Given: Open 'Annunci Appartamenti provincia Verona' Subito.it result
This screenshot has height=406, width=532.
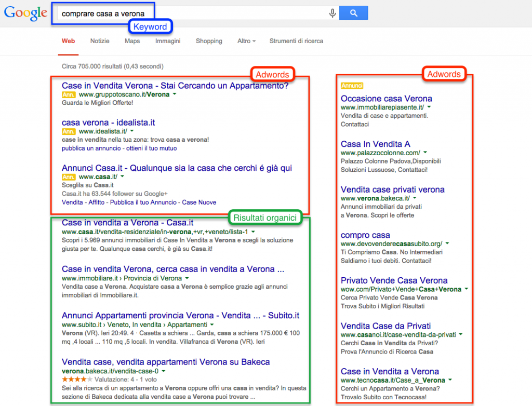Looking at the screenshot, I should click(180, 316).
